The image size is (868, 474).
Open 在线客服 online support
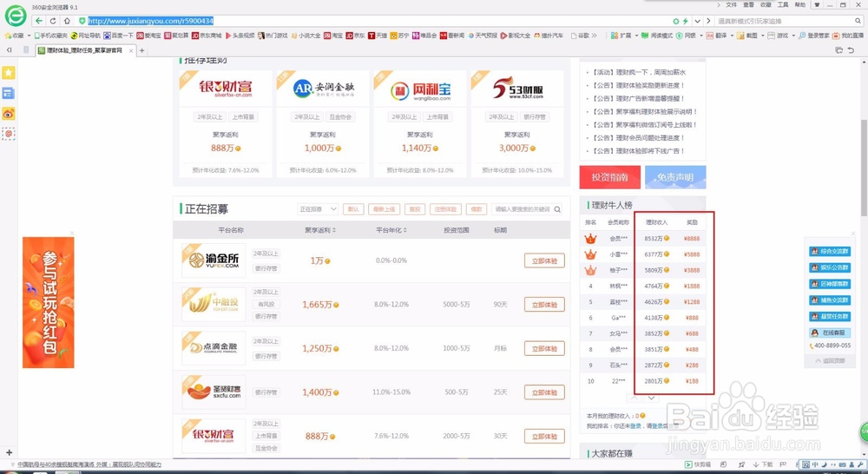point(830,332)
